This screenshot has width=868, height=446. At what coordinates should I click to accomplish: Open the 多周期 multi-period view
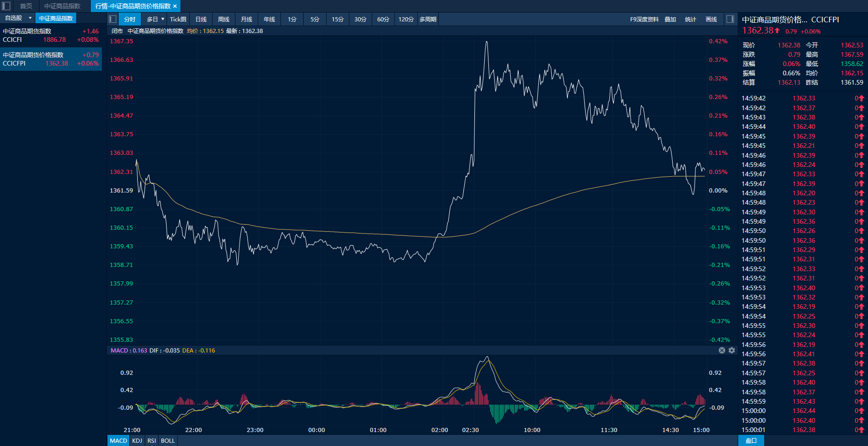[428, 19]
